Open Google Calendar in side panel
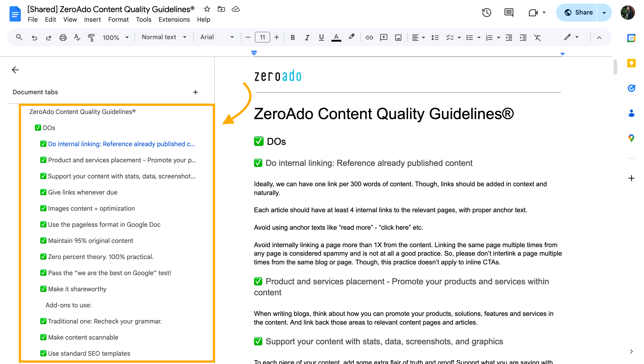Image resolution: width=644 pixels, height=364 pixels. click(x=631, y=38)
